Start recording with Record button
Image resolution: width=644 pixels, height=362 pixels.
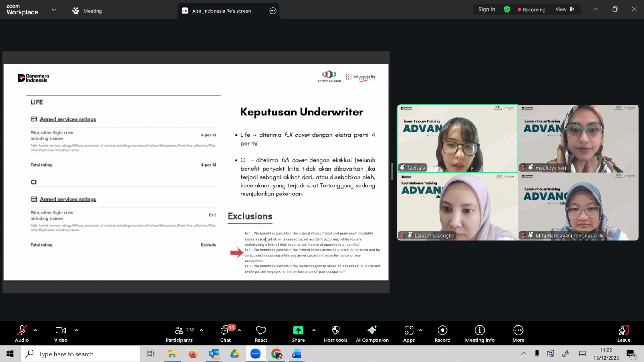pos(442,333)
